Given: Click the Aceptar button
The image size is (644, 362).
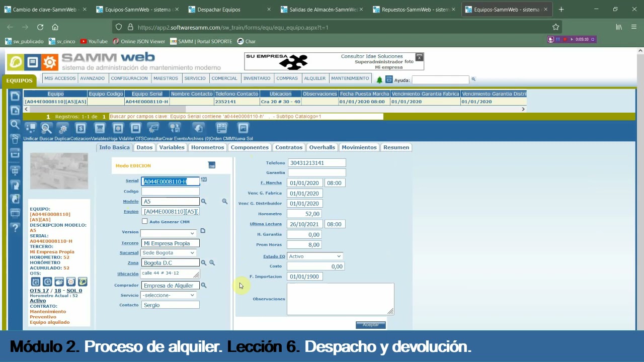Looking at the screenshot, I should (x=371, y=325).
